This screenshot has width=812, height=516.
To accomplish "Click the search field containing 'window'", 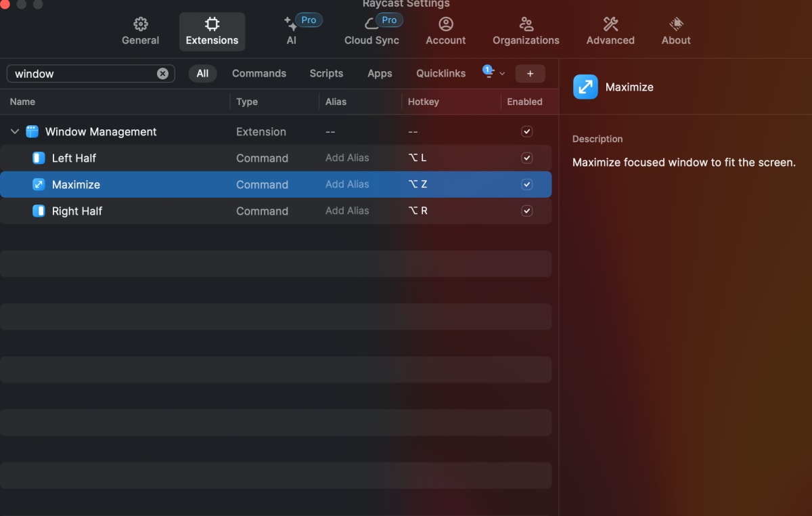I will pos(91,74).
